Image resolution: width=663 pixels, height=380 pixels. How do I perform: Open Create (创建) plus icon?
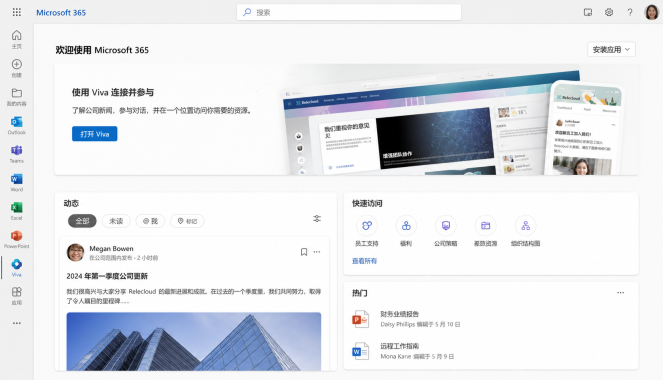tap(16, 68)
